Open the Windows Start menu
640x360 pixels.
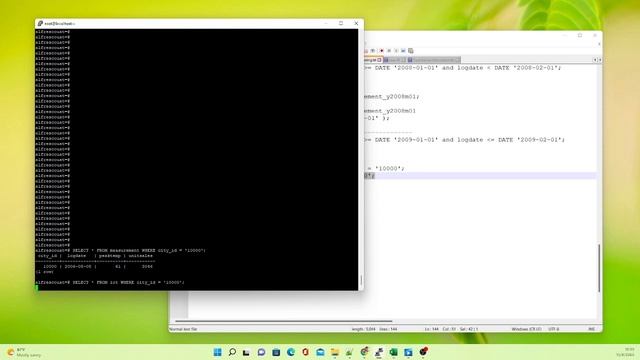(x=218, y=352)
